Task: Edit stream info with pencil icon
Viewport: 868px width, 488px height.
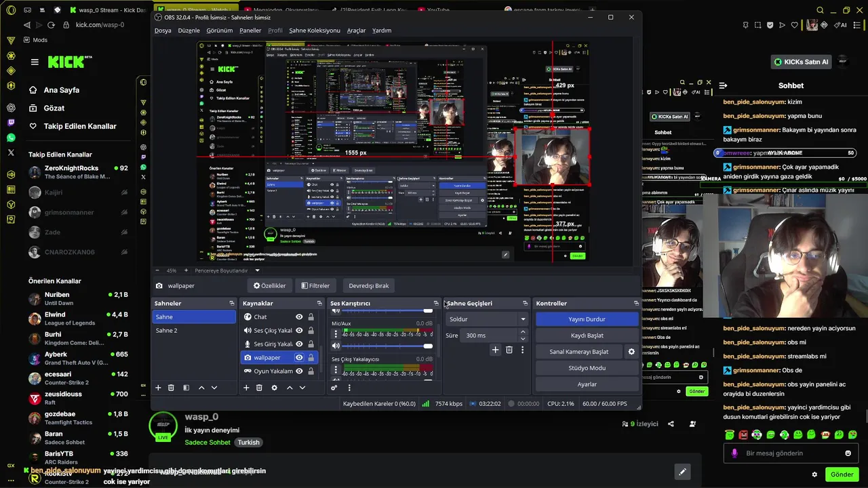Action: (682, 472)
